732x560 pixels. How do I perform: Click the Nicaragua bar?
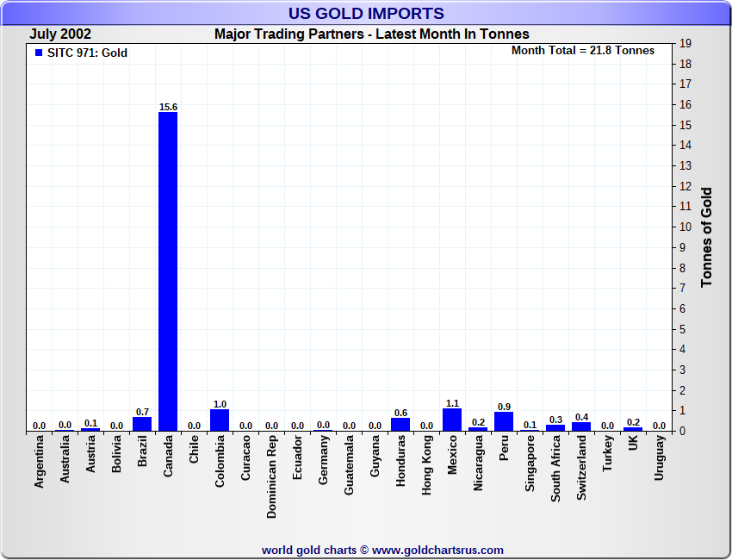478,429
